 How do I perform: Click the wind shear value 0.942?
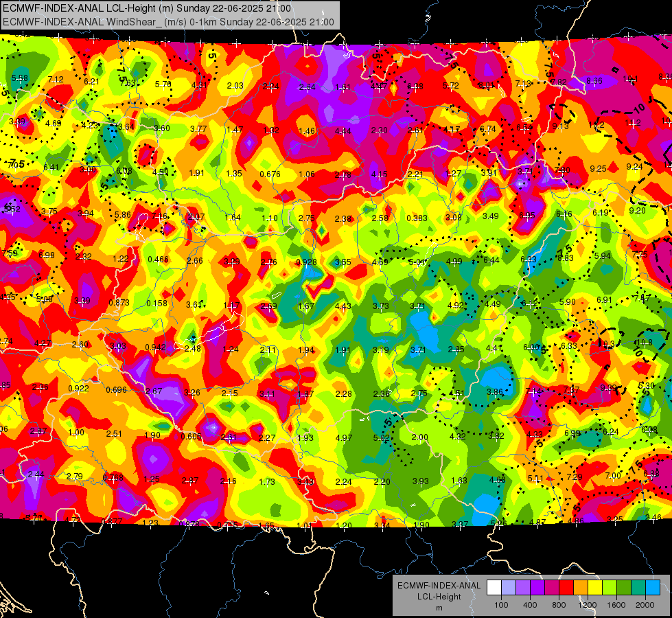[156, 347]
